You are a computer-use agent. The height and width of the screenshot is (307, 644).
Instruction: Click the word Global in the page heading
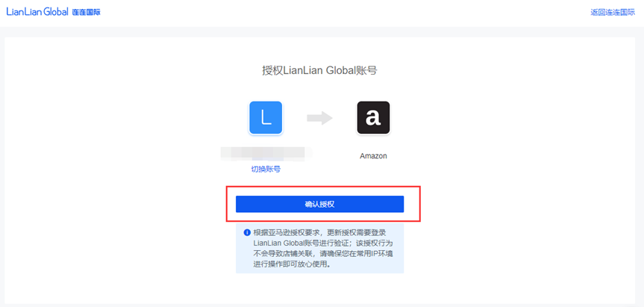click(340, 71)
